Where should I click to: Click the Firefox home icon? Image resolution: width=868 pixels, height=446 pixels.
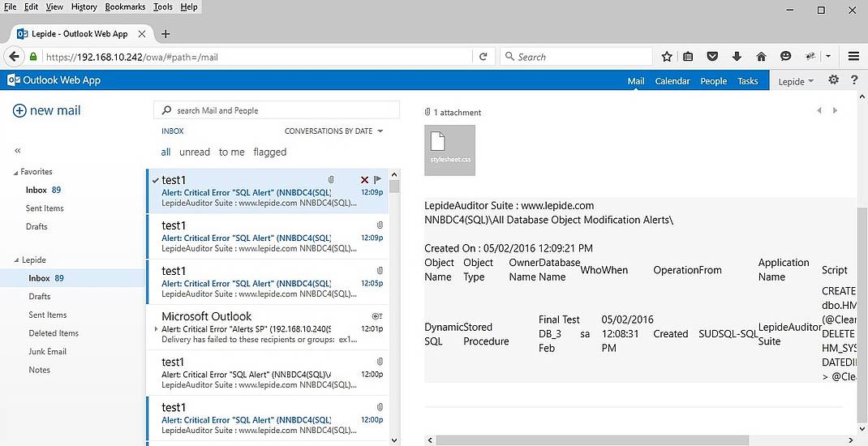[x=761, y=57]
